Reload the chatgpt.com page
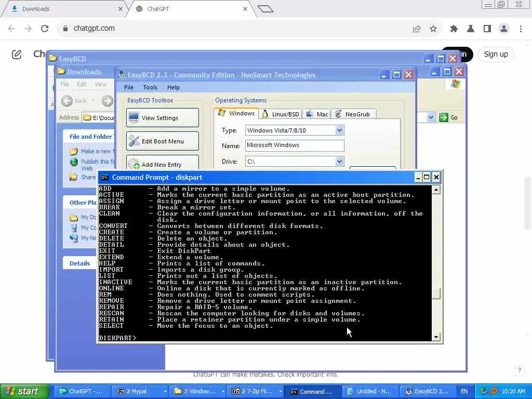Image resolution: width=532 pixels, height=399 pixels. click(45, 29)
